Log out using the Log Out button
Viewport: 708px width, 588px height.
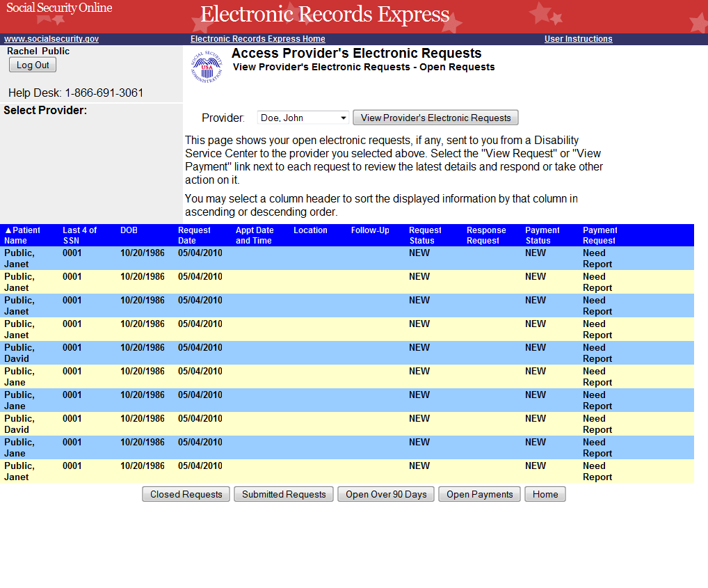[33, 65]
